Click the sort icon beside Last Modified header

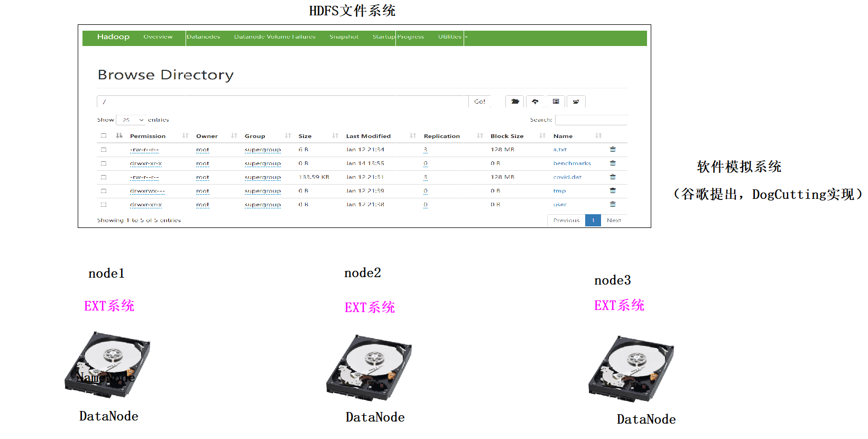coord(413,136)
